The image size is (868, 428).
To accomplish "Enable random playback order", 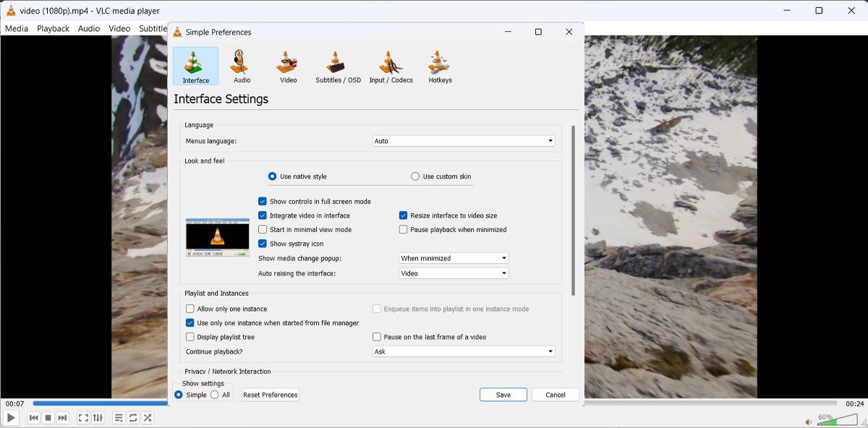I will pyautogui.click(x=148, y=417).
